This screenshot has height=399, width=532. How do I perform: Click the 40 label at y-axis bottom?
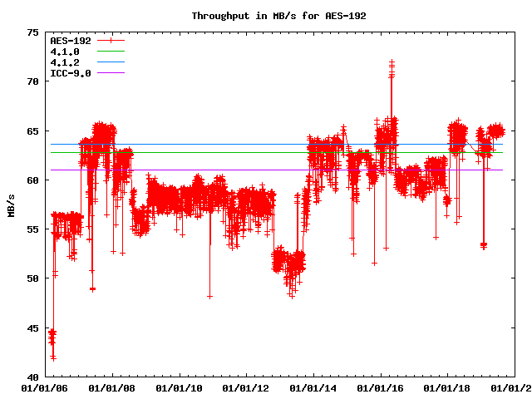pos(32,377)
